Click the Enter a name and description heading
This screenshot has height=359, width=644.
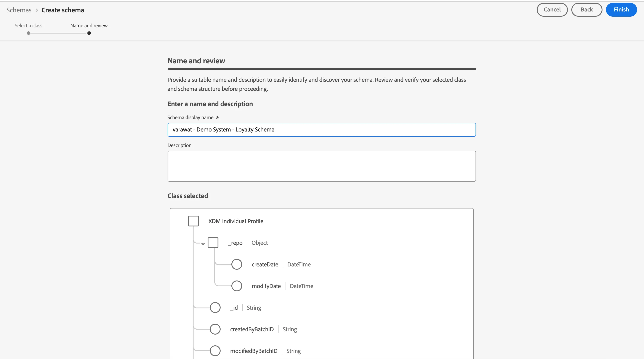pyautogui.click(x=210, y=104)
